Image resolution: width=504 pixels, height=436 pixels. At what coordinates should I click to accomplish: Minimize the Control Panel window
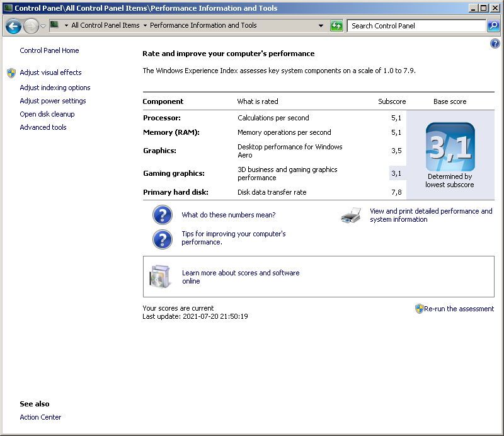(x=472, y=8)
